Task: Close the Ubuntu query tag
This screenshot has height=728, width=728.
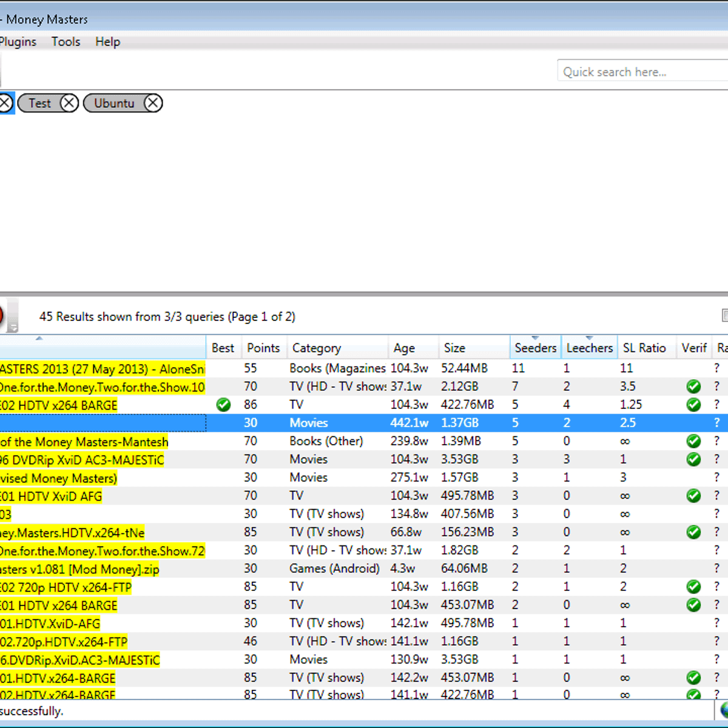Action: (x=153, y=103)
